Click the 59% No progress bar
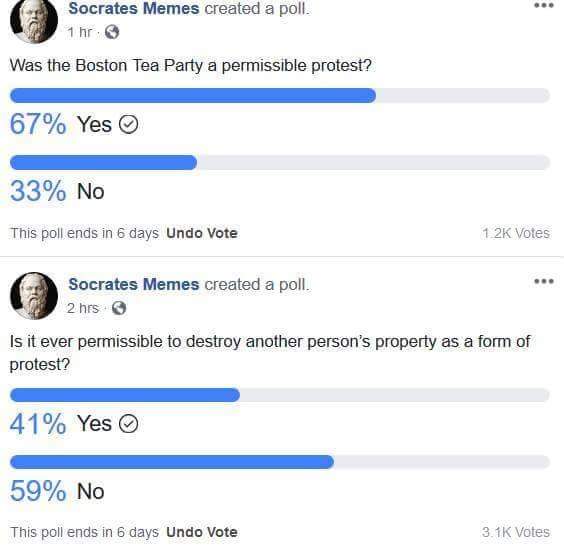The image size is (564, 554). [280, 462]
